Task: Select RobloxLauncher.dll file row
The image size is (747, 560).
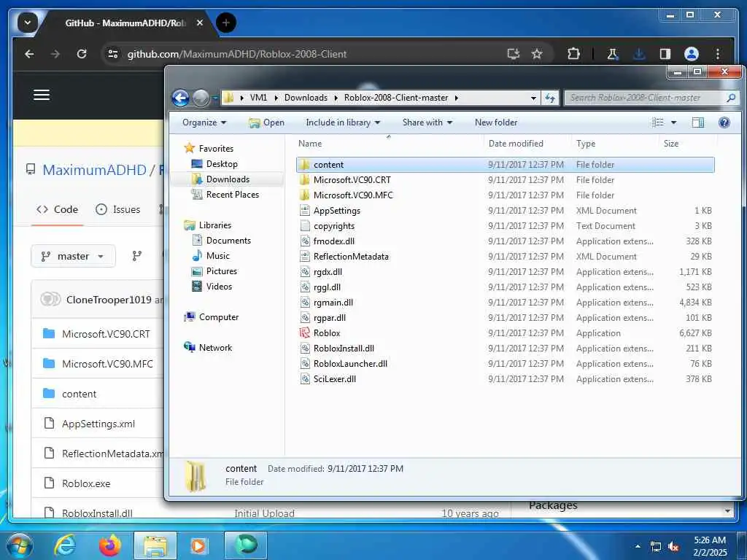Action: coord(505,364)
